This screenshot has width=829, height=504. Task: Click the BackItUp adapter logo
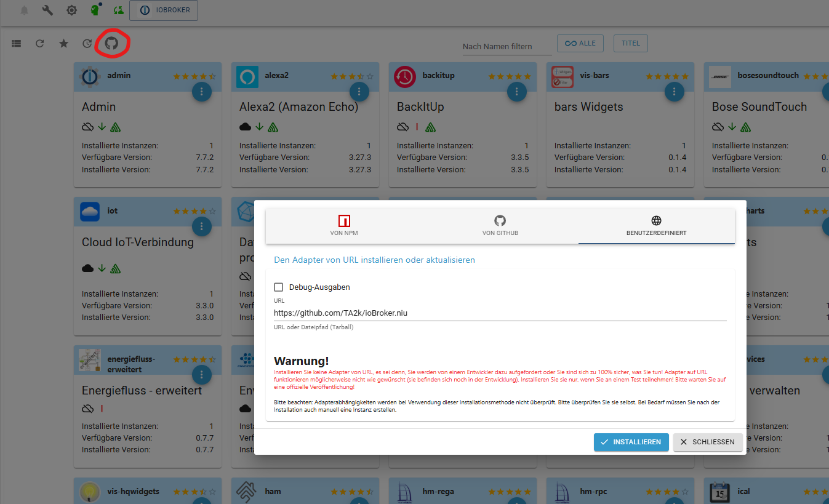tap(405, 76)
